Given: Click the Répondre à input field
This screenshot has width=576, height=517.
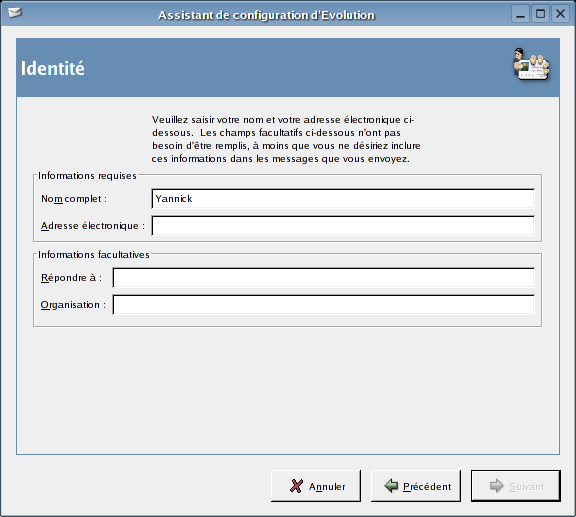Looking at the screenshot, I should click(x=323, y=277).
